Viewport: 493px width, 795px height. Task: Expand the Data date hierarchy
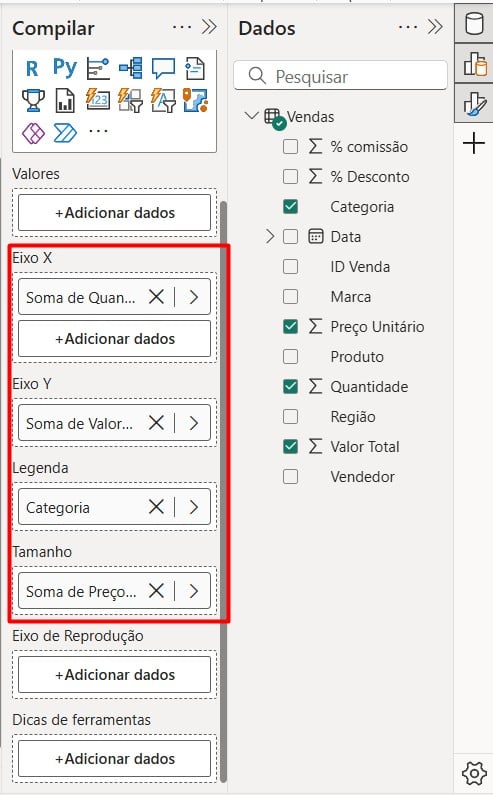click(x=270, y=236)
